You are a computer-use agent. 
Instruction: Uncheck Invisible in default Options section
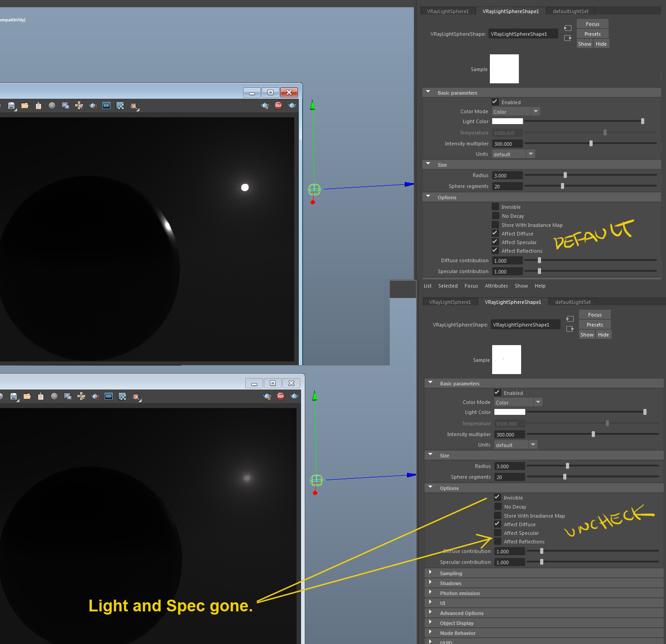pos(495,207)
